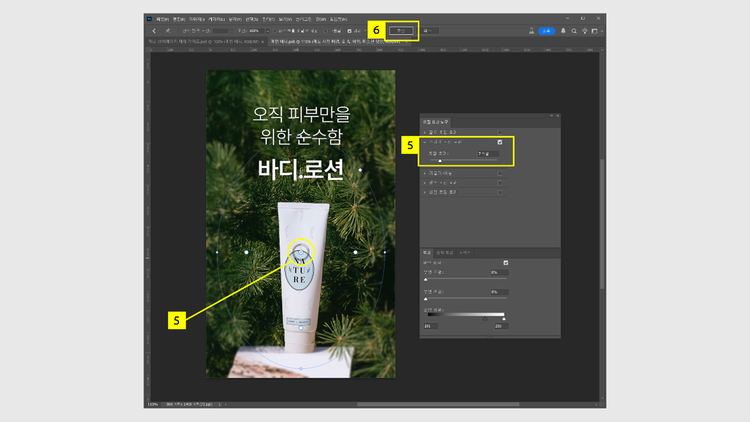Toggle the Field Blur checkbox
Image resolution: width=750 pixels, height=422 pixels.
[500, 132]
